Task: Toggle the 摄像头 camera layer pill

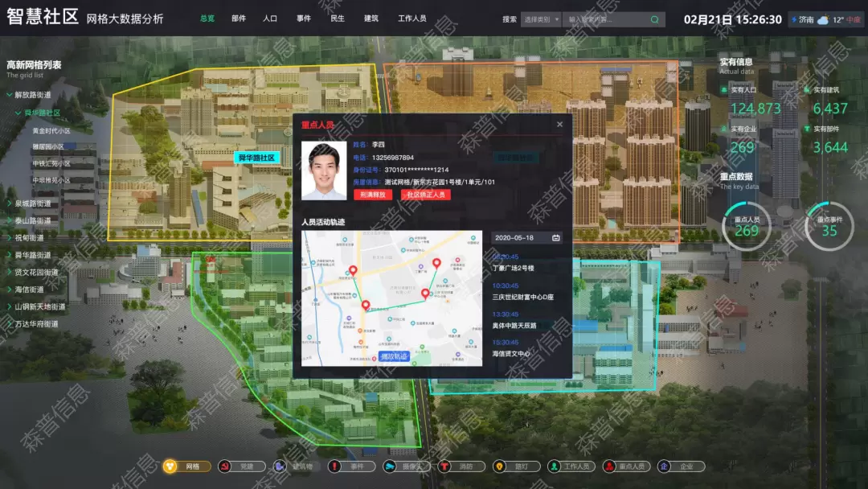Action: 407,466
